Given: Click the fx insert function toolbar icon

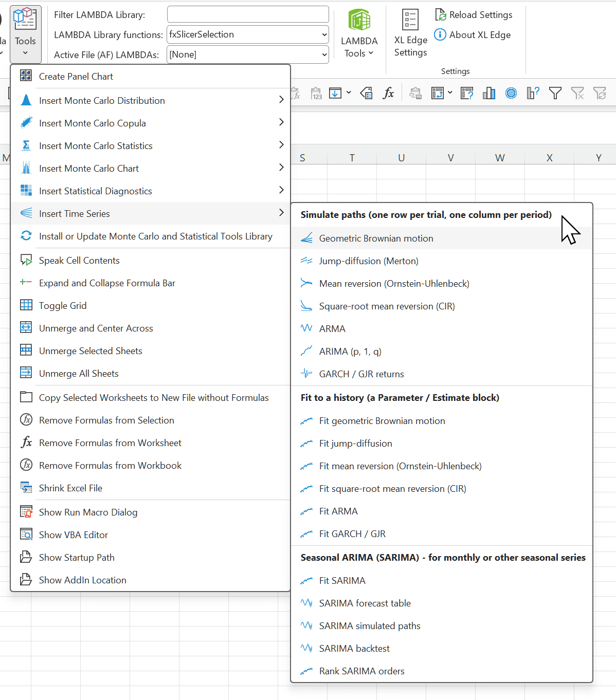Looking at the screenshot, I should 389,93.
